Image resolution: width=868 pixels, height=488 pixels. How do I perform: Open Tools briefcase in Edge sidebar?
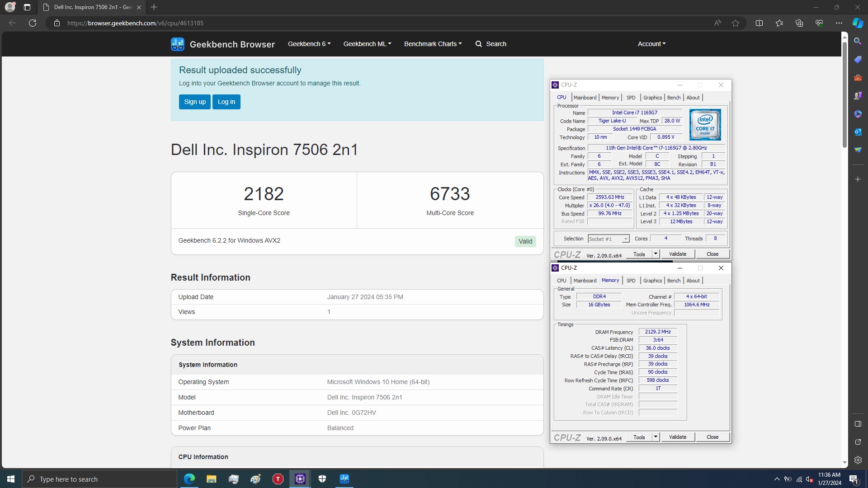point(858,78)
